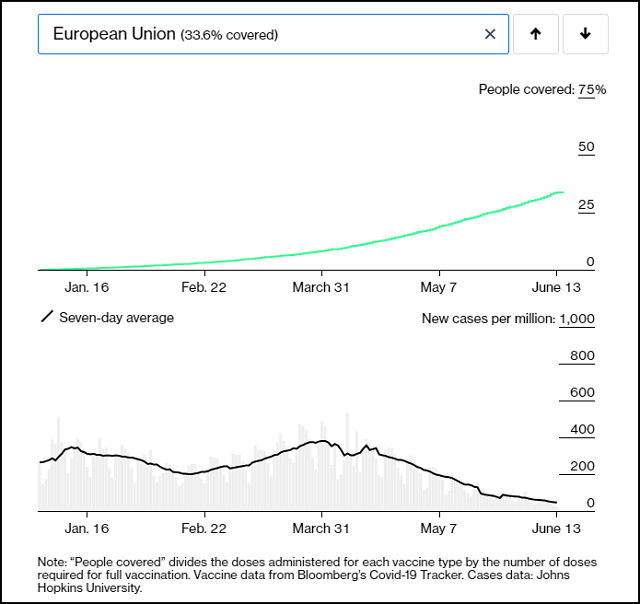Click the "Seven-day average" legend label
This screenshot has height=604, width=640.
[x=116, y=318]
